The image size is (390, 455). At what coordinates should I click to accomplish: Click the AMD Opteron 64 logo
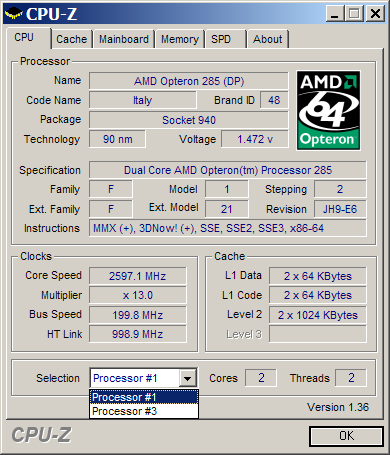click(328, 110)
